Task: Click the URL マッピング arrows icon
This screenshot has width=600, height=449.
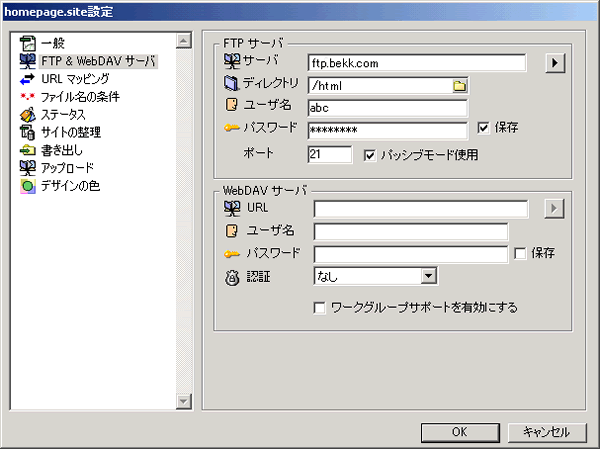Action: point(28,79)
